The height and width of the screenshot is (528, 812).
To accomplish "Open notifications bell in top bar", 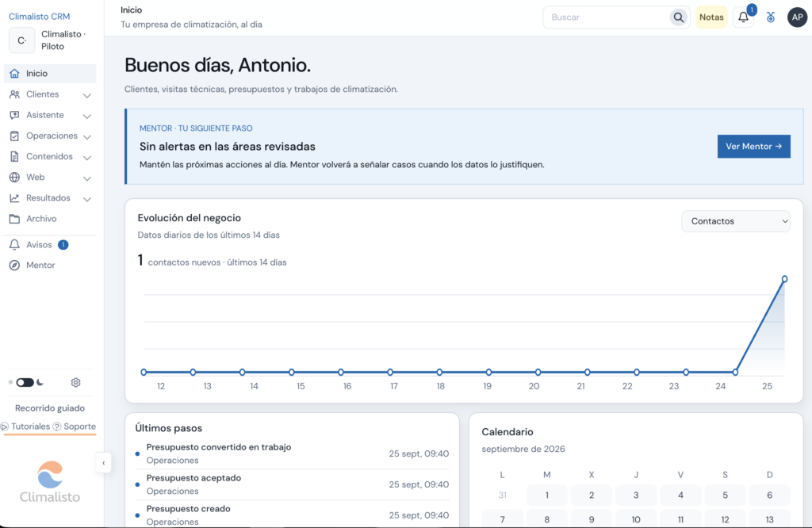I will tap(743, 17).
